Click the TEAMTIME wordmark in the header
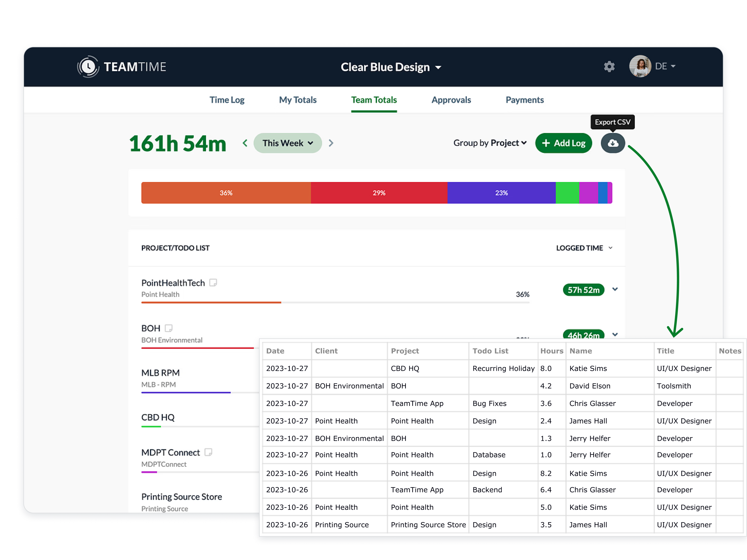The height and width of the screenshot is (560, 747). tap(135, 67)
